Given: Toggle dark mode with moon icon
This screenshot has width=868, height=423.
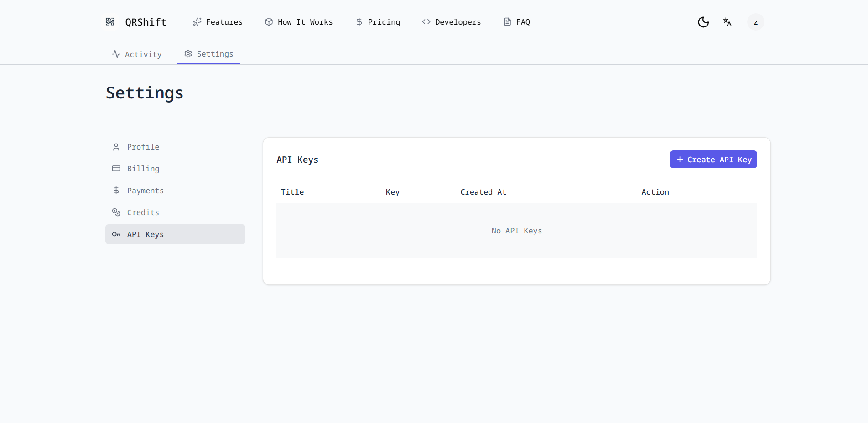Looking at the screenshot, I should point(703,22).
